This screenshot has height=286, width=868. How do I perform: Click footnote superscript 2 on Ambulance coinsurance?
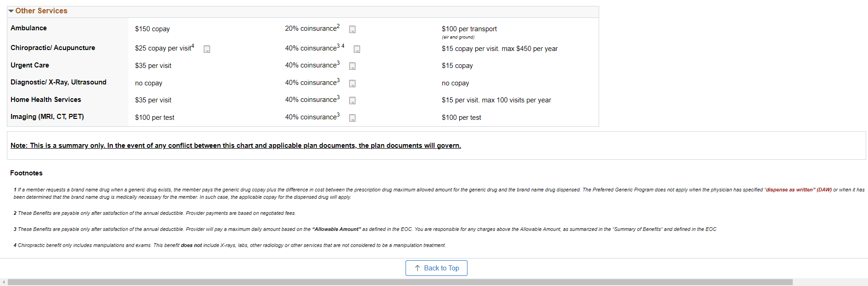[x=338, y=25]
